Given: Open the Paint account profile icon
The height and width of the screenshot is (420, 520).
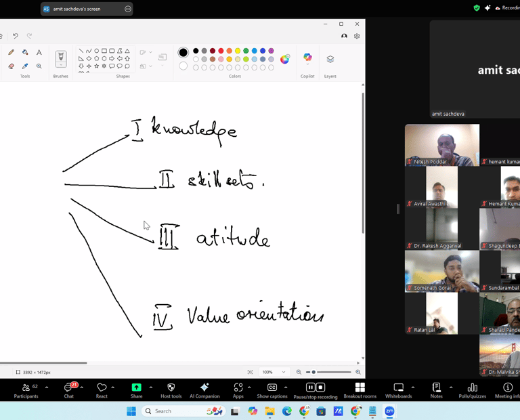Looking at the screenshot, I should click(x=344, y=36).
